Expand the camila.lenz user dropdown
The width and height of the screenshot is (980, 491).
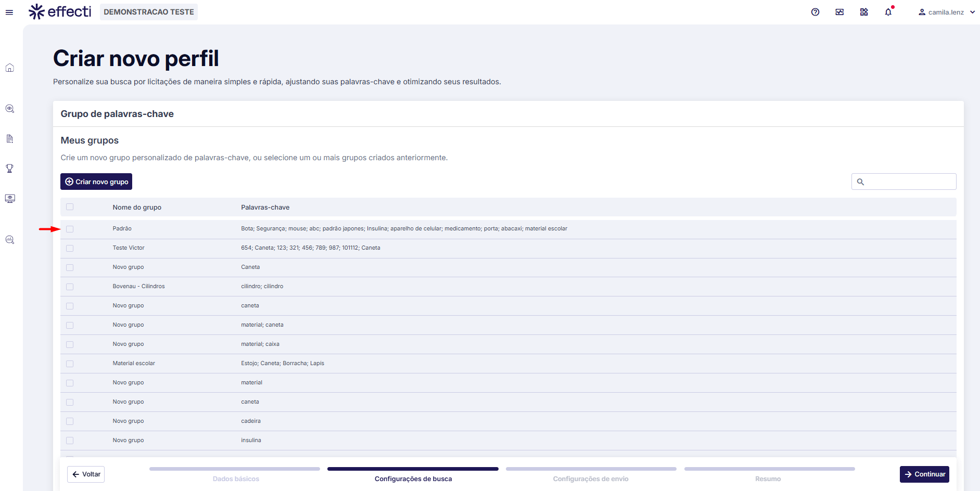pyautogui.click(x=946, y=12)
